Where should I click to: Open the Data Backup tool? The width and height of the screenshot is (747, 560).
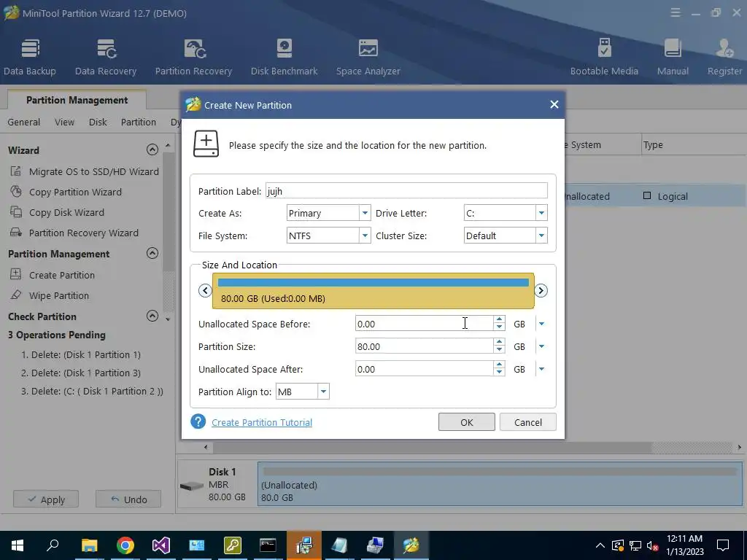[x=29, y=57]
